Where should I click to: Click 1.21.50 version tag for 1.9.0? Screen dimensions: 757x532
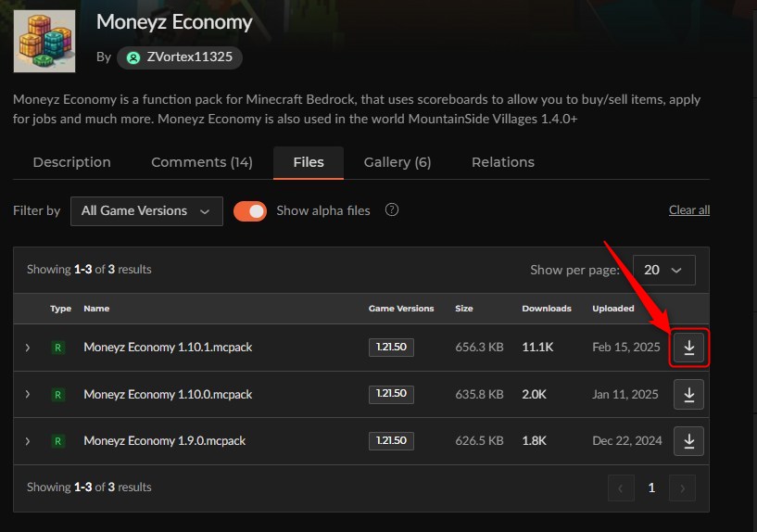click(x=391, y=441)
